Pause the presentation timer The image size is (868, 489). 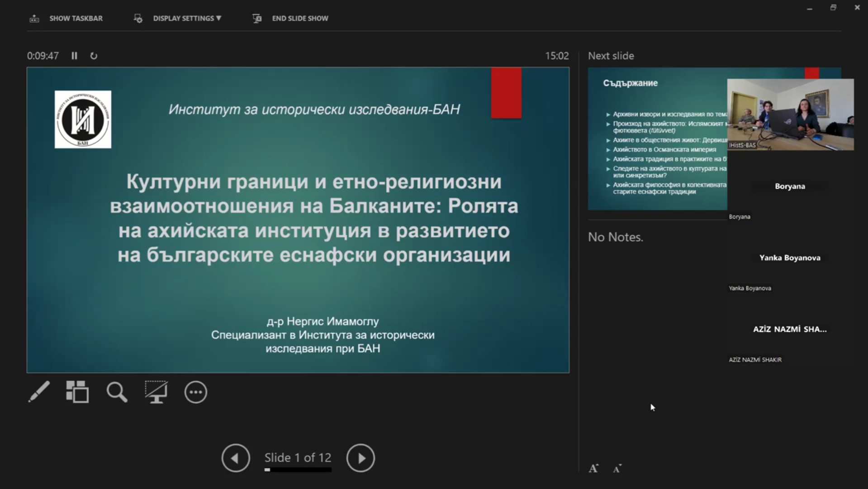[x=74, y=56]
